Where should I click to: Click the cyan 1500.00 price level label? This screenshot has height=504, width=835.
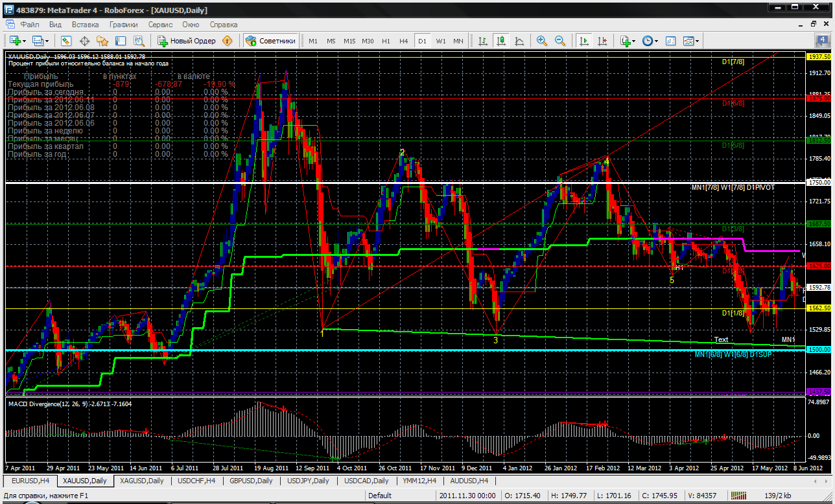(819, 350)
